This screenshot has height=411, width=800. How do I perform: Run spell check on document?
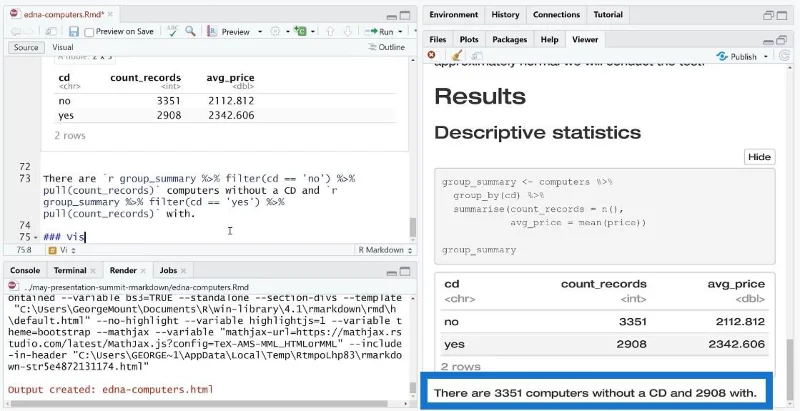coord(172,31)
